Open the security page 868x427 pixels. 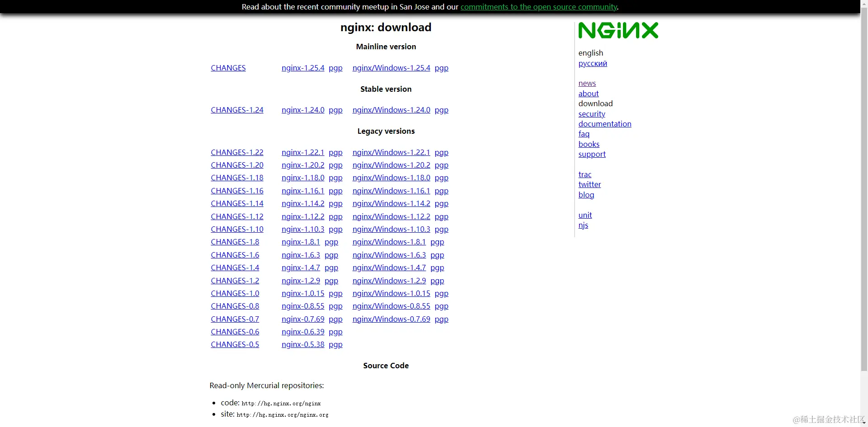click(592, 114)
